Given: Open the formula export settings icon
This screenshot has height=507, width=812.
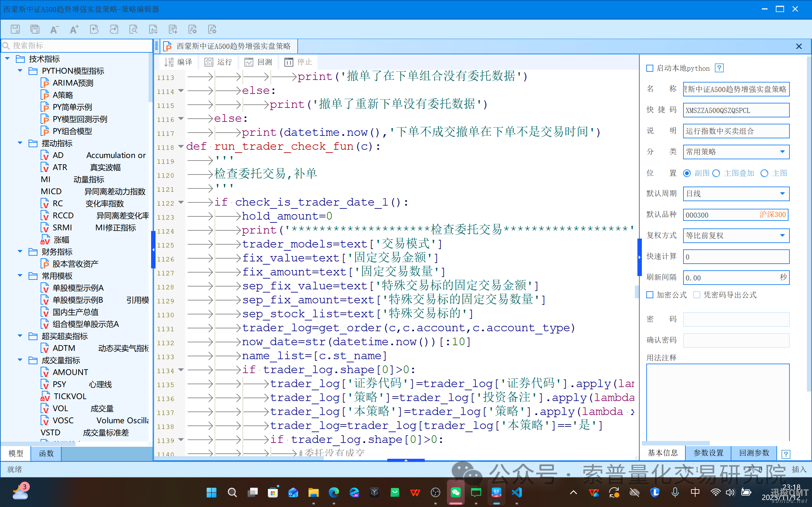Looking at the screenshot, I should [x=212, y=29].
